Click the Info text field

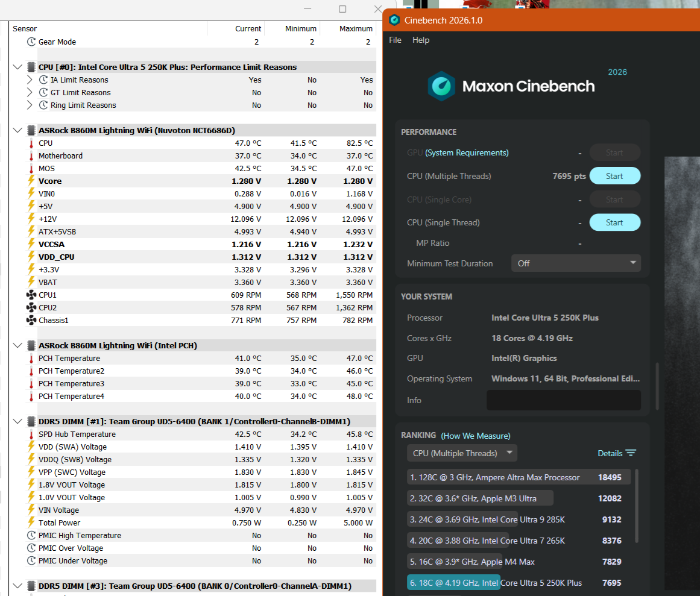pyautogui.click(x=563, y=400)
